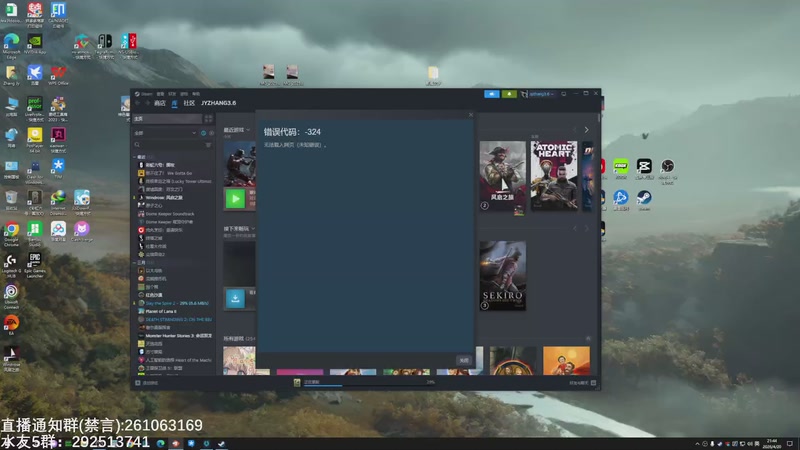The image size is (800, 450).
Task: Select Lucky Tower Ultimate in library list
Action: click(174, 181)
